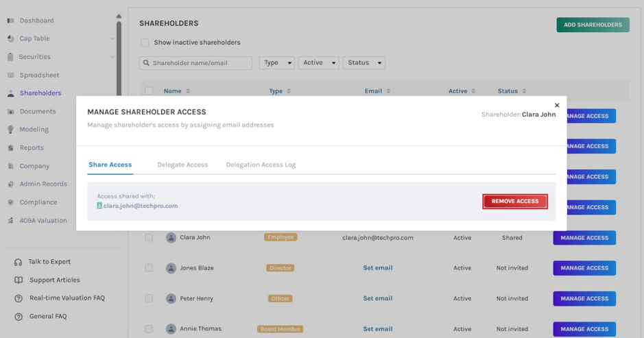Open the Delegation Access Log tab
Viewport: 644px width, 338px height.
(261, 165)
